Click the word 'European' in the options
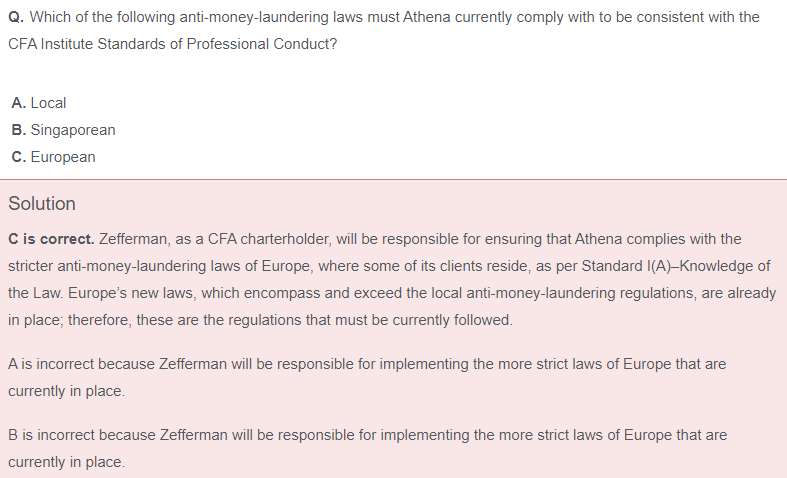The height and width of the screenshot is (478, 787). pyautogui.click(x=63, y=157)
